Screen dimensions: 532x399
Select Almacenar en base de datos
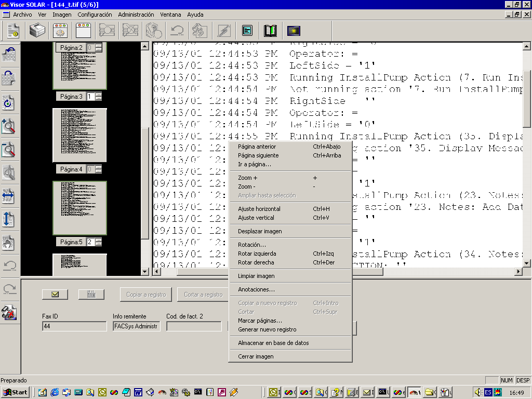[x=290, y=343]
